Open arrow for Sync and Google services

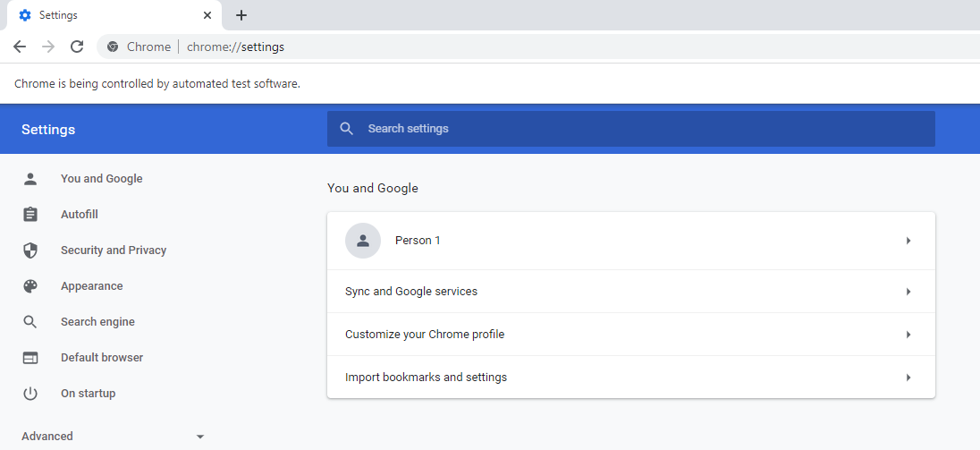pyautogui.click(x=908, y=292)
